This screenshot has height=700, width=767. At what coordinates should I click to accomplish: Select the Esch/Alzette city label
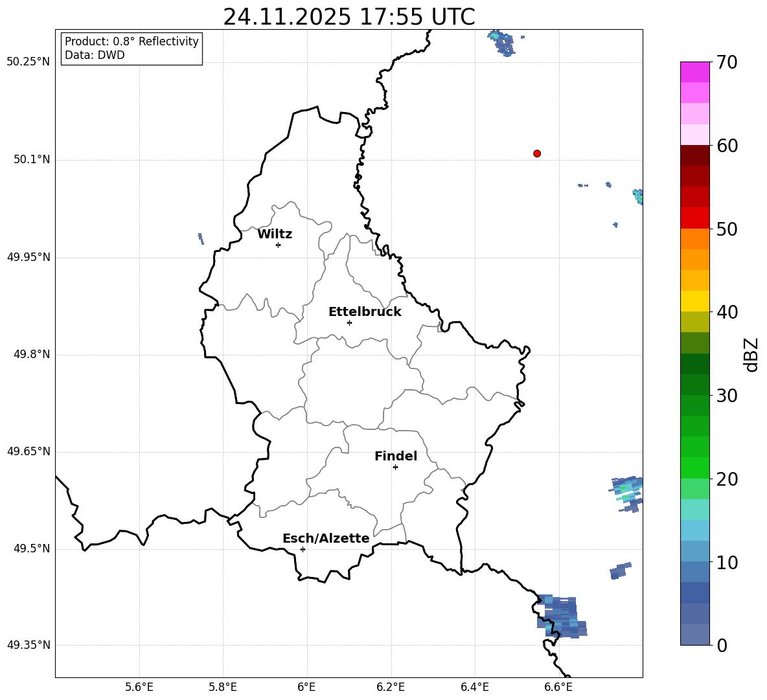tap(326, 538)
